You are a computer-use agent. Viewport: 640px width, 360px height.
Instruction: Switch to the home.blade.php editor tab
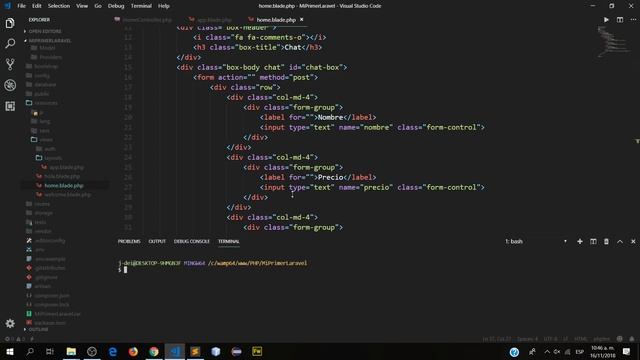(276, 20)
